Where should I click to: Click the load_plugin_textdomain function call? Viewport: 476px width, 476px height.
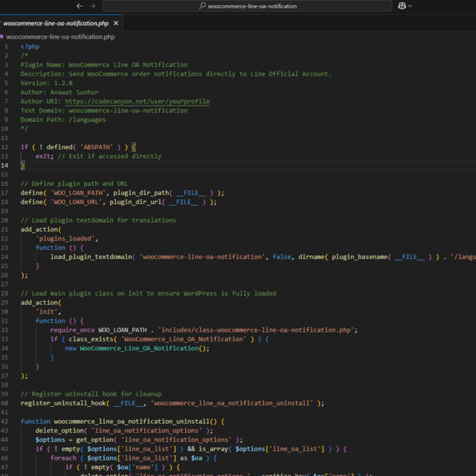91,257
